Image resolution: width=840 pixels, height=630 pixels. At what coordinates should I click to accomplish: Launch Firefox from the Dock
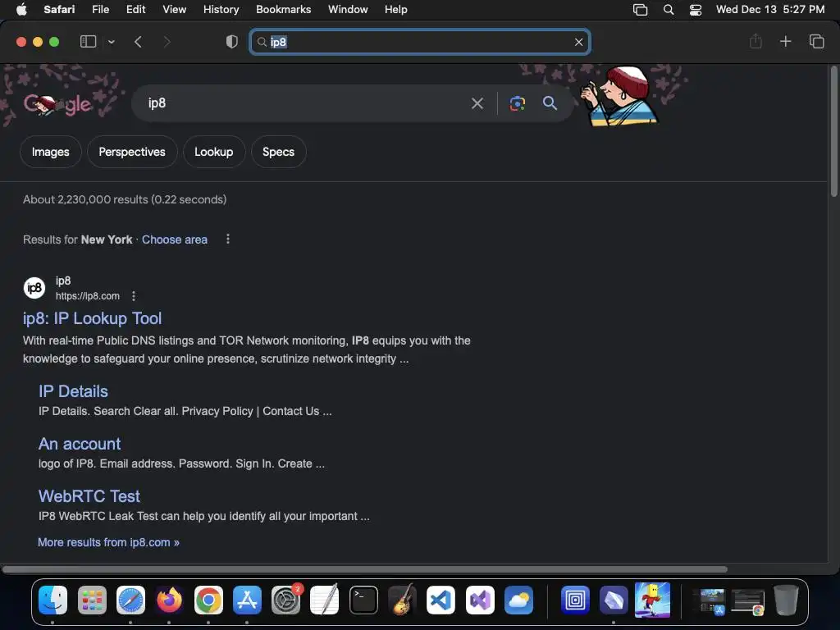pyautogui.click(x=169, y=600)
